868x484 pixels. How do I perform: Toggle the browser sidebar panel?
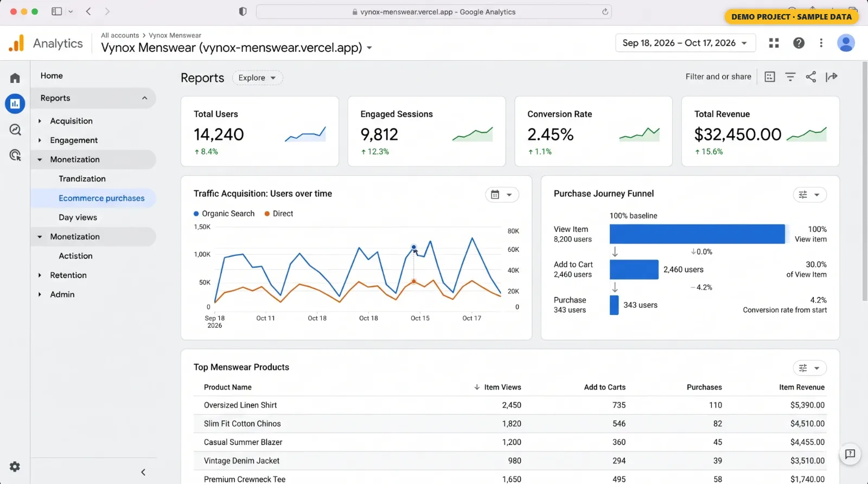click(x=56, y=11)
